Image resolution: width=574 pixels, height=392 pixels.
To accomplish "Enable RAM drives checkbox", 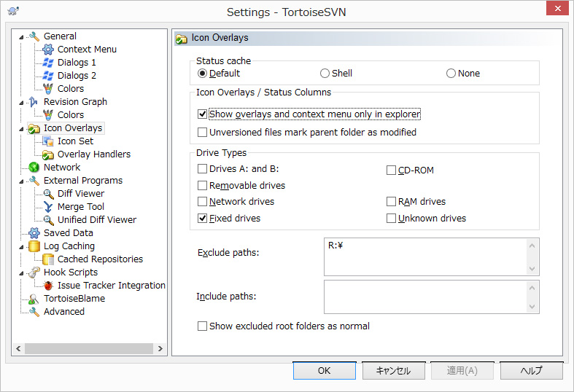I will click(x=392, y=202).
